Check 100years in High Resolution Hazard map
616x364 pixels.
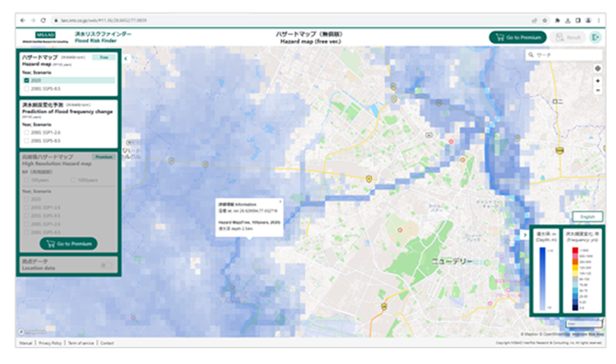(26, 180)
